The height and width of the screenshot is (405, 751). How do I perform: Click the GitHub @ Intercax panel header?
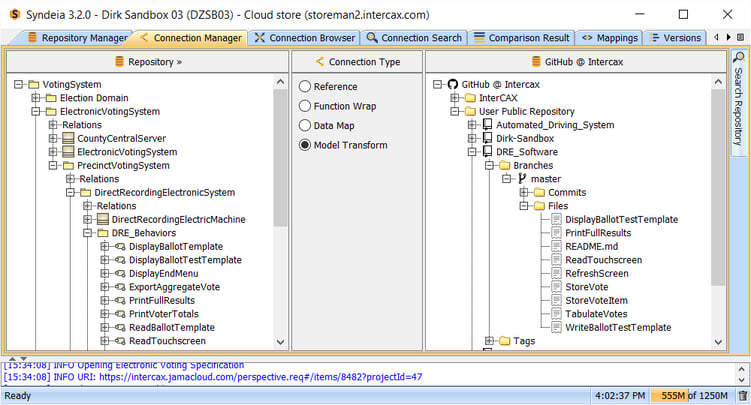pos(576,62)
